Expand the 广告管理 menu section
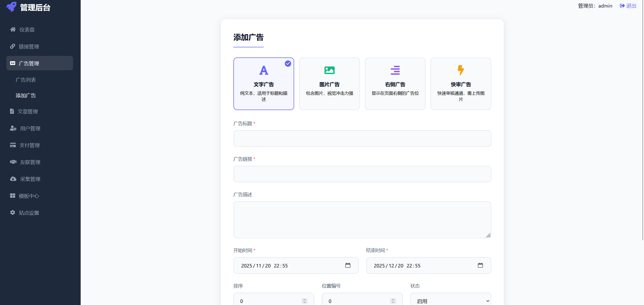 (29, 63)
